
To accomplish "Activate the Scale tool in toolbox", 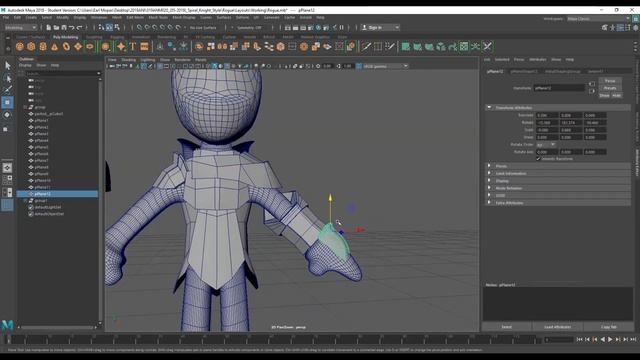I will coord(6,129).
